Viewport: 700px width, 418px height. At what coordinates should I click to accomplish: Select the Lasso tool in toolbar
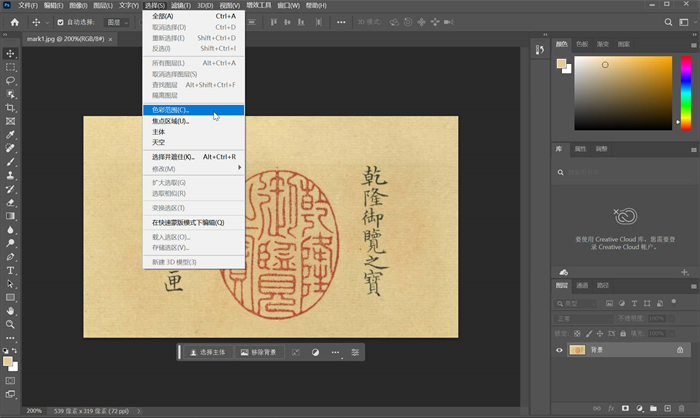click(11, 80)
